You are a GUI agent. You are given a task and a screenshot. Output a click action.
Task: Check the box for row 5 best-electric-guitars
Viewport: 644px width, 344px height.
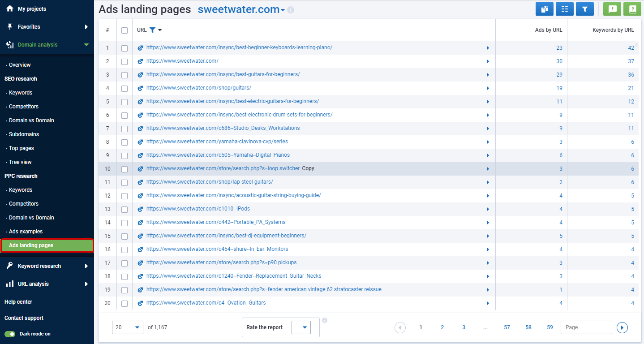point(125,102)
